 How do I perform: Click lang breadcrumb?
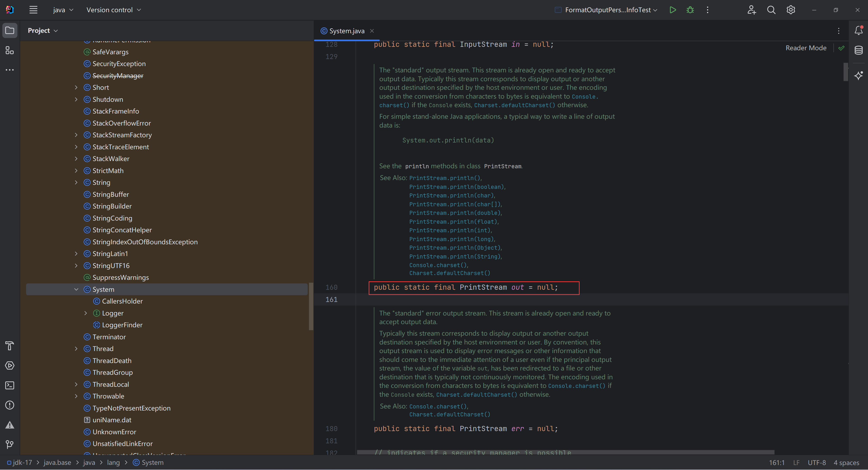(x=113, y=463)
